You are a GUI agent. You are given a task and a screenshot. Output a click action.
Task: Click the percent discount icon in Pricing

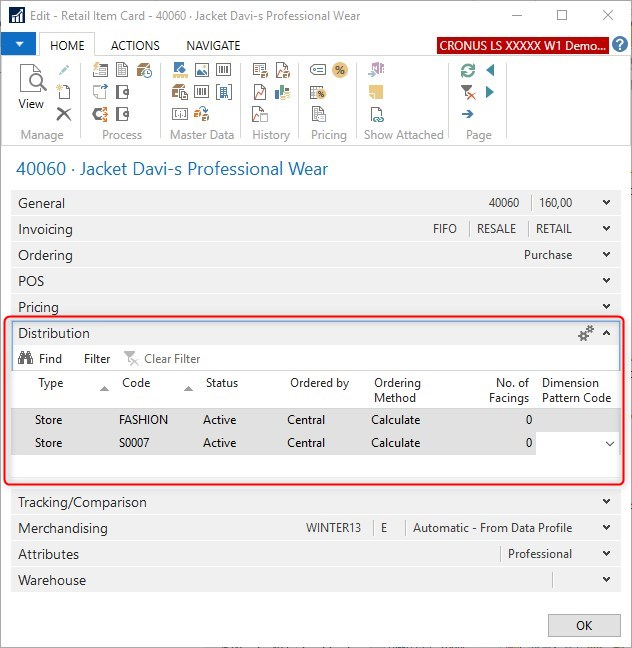[x=340, y=70]
